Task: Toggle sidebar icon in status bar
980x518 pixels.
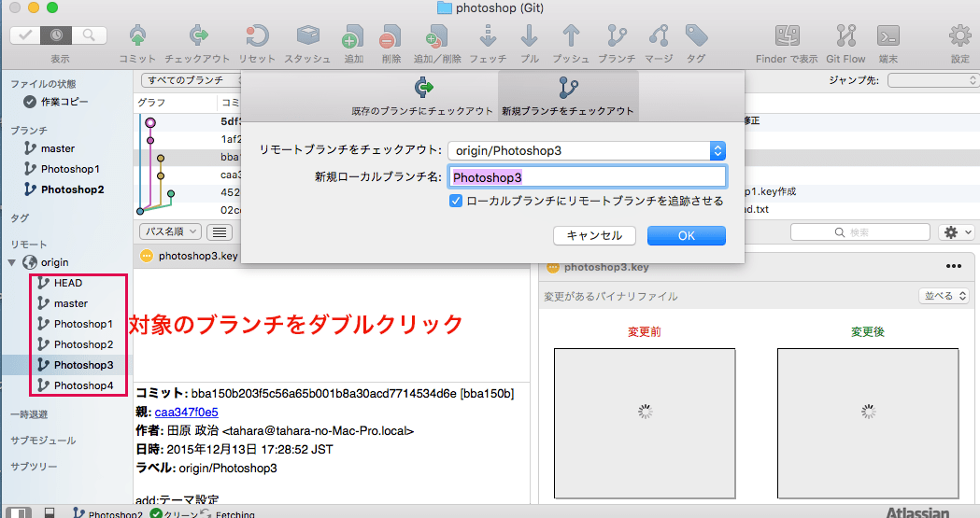Action: [18, 512]
